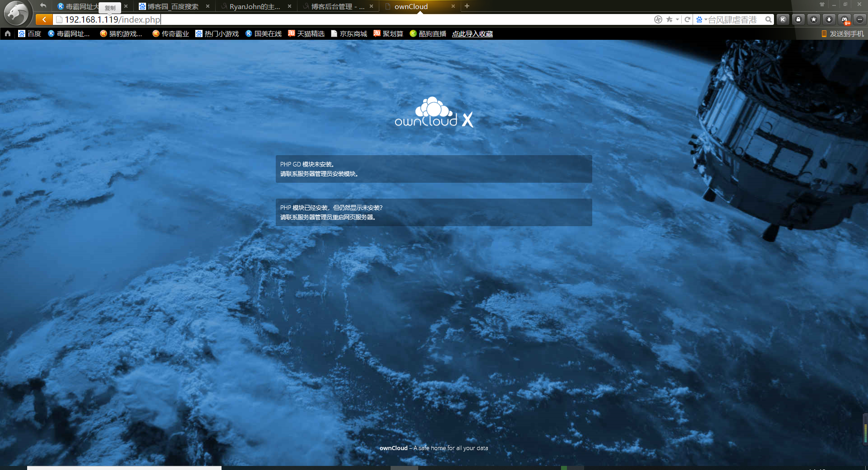Screen dimensions: 868x470
Task: Open the 猎豹游戏... bookmark
Action: pos(121,33)
